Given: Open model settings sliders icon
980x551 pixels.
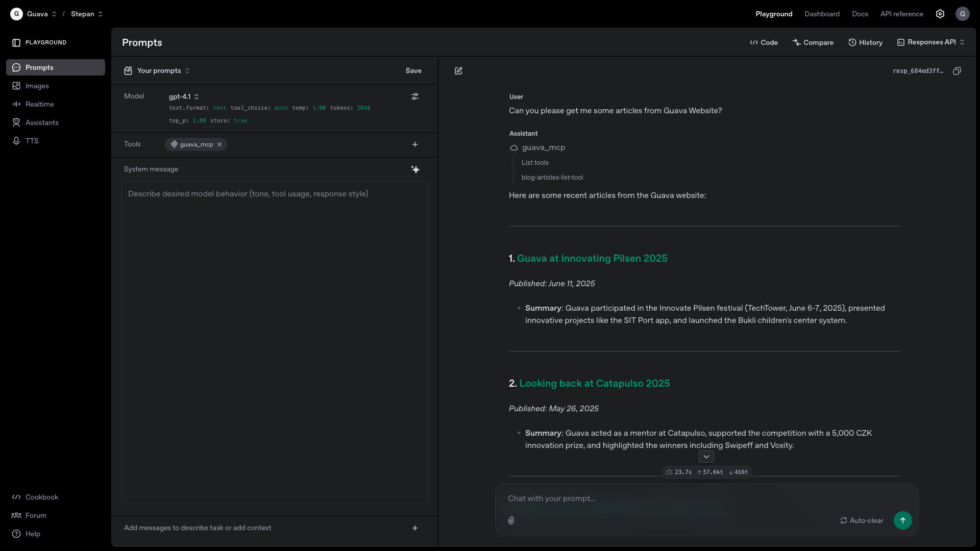Looking at the screenshot, I should [415, 96].
